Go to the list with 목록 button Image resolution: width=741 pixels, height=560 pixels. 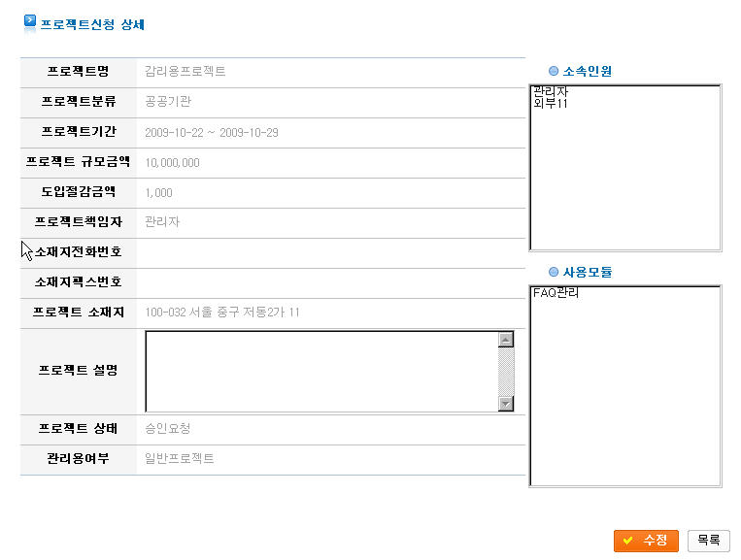[708, 541]
